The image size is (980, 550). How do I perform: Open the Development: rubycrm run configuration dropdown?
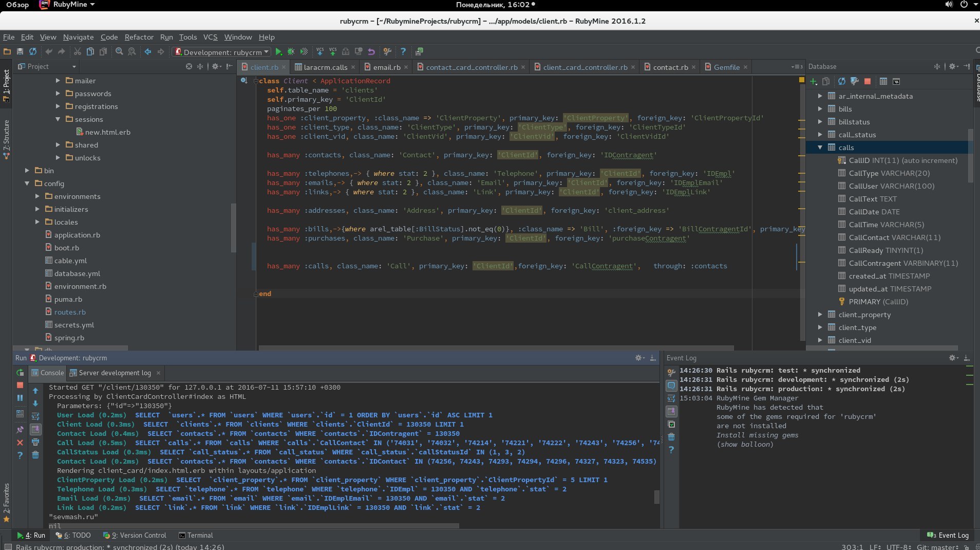[222, 52]
